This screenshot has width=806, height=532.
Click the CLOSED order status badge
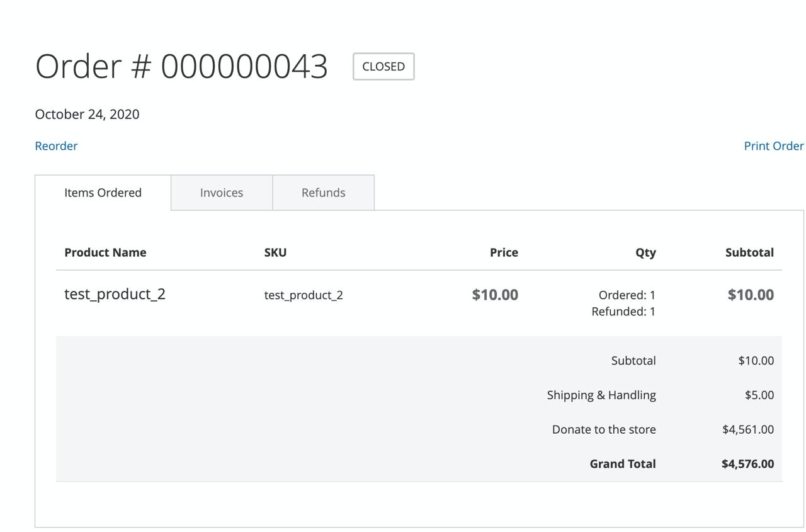(383, 67)
